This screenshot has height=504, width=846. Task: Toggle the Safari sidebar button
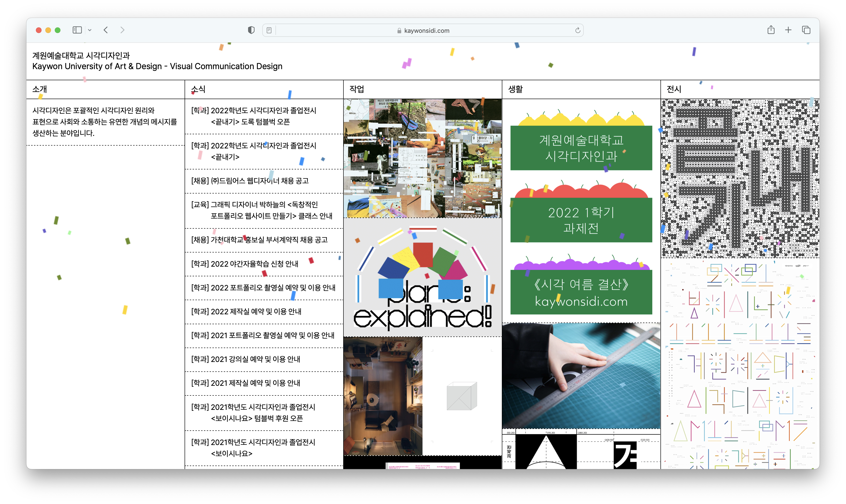pos(77,30)
